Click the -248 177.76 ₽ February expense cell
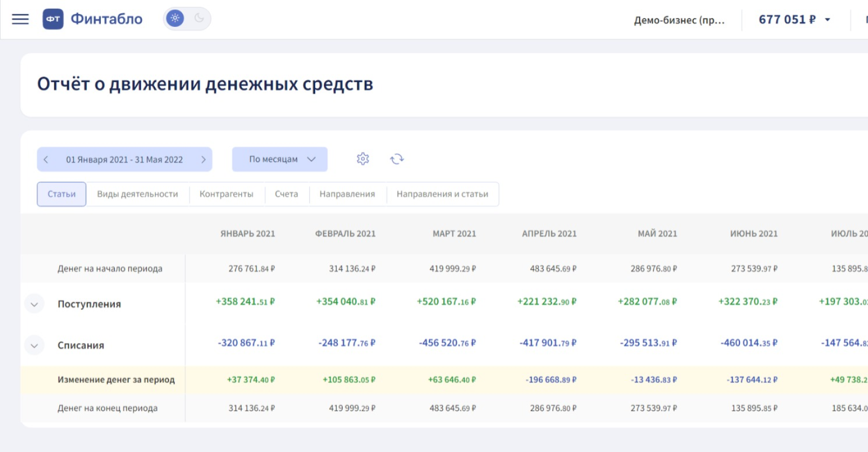 pyautogui.click(x=347, y=343)
